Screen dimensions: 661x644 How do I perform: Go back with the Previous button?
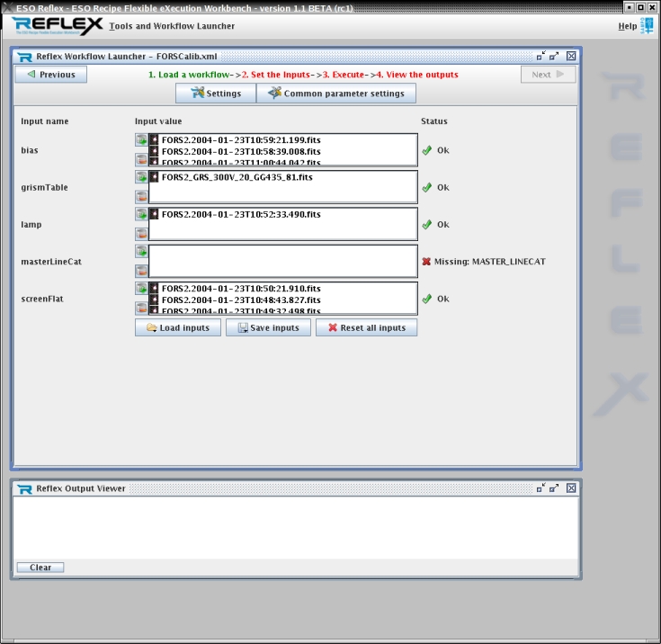click(x=51, y=75)
